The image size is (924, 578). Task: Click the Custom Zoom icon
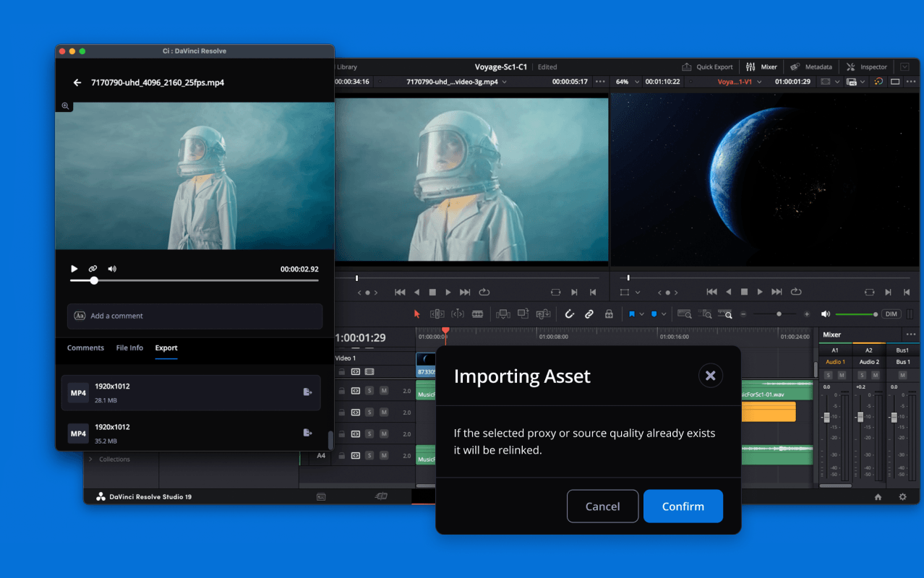[725, 314]
